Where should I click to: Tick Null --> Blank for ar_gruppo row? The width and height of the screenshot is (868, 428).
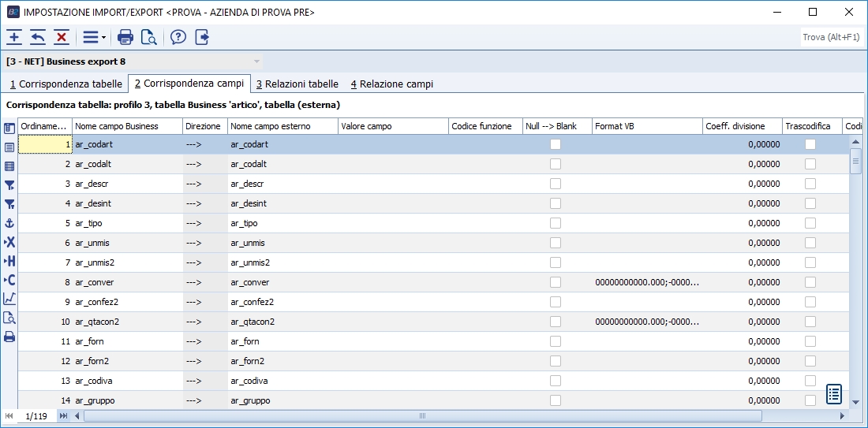[x=556, y=400]
